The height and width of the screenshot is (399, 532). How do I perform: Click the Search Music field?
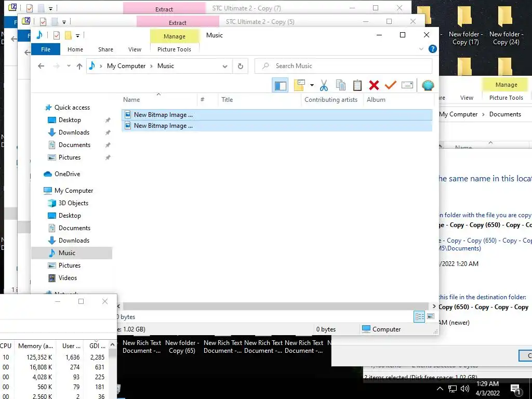tap(343, 66)
